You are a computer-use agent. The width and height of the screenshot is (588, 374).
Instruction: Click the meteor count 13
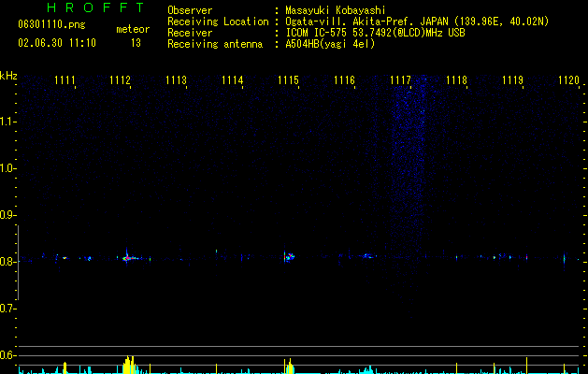point(136,43)
